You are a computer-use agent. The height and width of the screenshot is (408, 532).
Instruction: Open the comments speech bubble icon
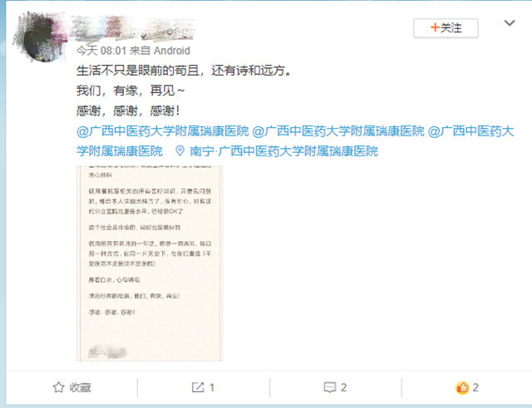(330, 387)
